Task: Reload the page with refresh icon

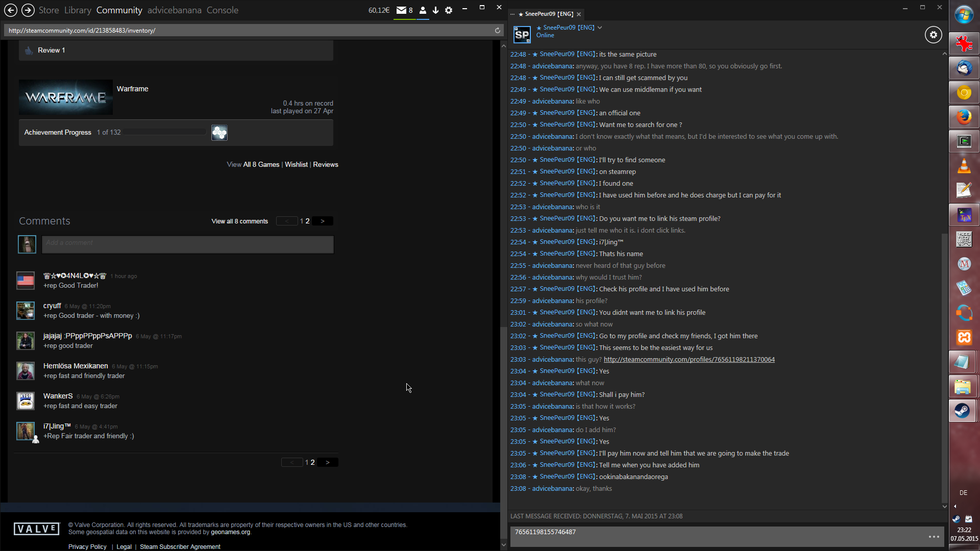Action: pos(497,30)
